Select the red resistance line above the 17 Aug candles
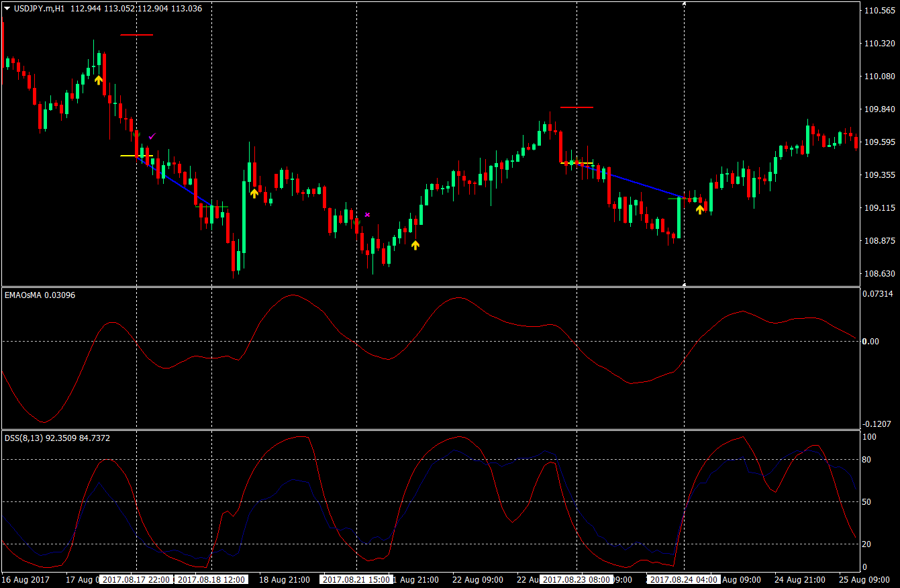This screenshot has width=900, height=588. tap(138, 35)
